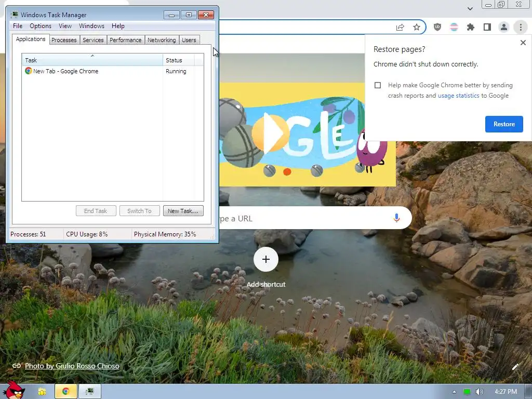The width and height of the screenshot is (532, 399).
Task: Play the Google Doodle game
Action: [270, 132]
